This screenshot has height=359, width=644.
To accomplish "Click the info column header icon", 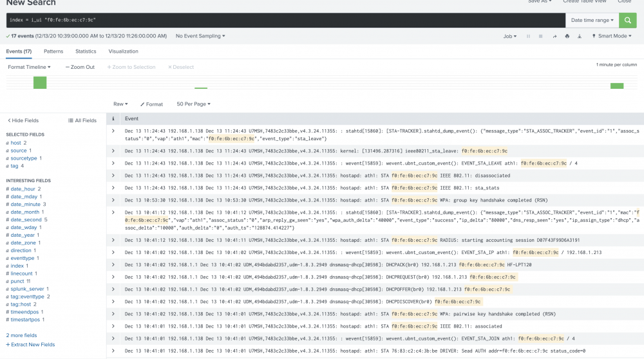I will [113, 119].
